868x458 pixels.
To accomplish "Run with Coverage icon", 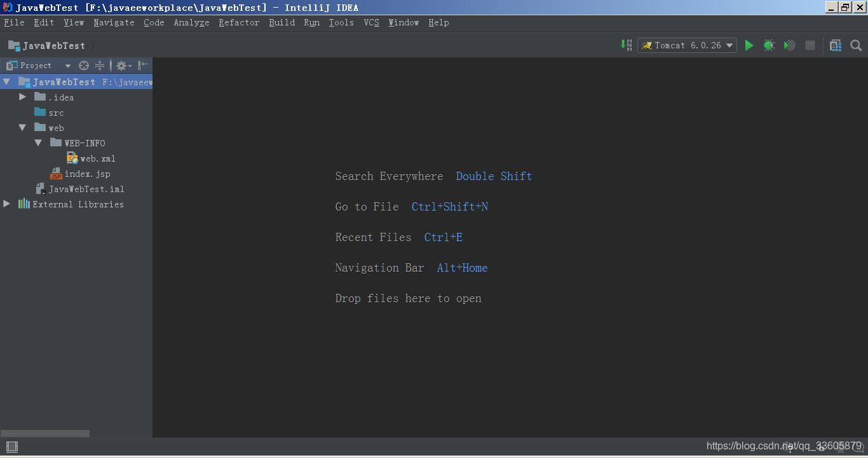I will (789, 45).
